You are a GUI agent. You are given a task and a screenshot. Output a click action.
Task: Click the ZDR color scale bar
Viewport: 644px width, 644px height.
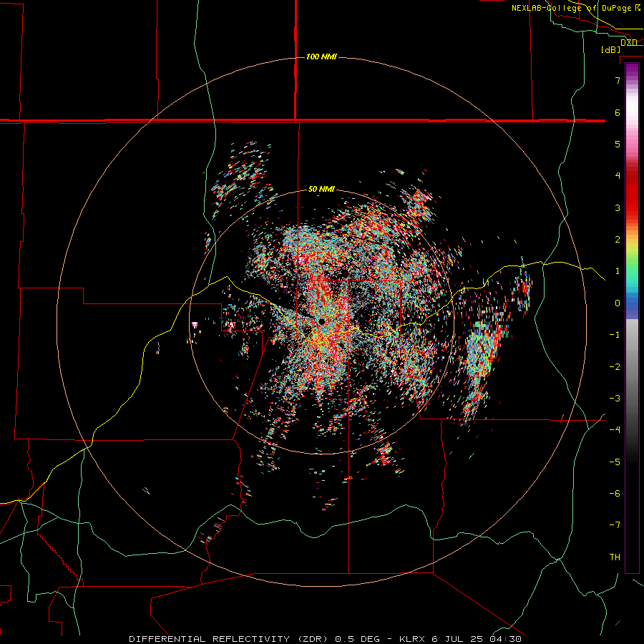coord(632,318)
